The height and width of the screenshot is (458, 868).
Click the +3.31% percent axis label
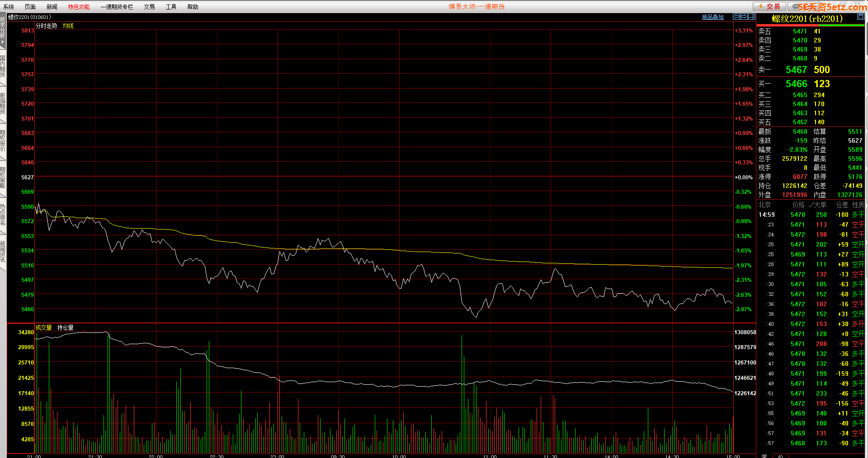point(744,31)
